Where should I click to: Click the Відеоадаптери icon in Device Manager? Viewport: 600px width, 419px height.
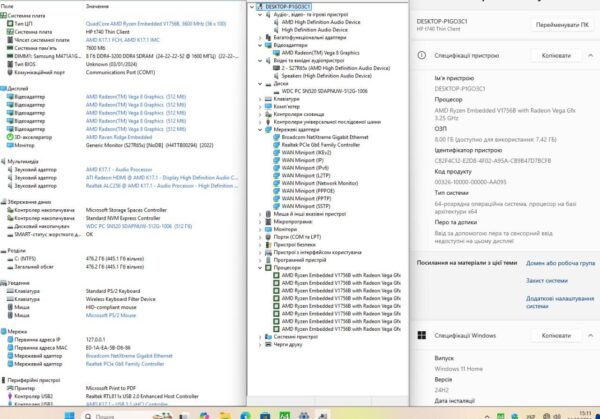pyautogui.click(x=268, y=45)
